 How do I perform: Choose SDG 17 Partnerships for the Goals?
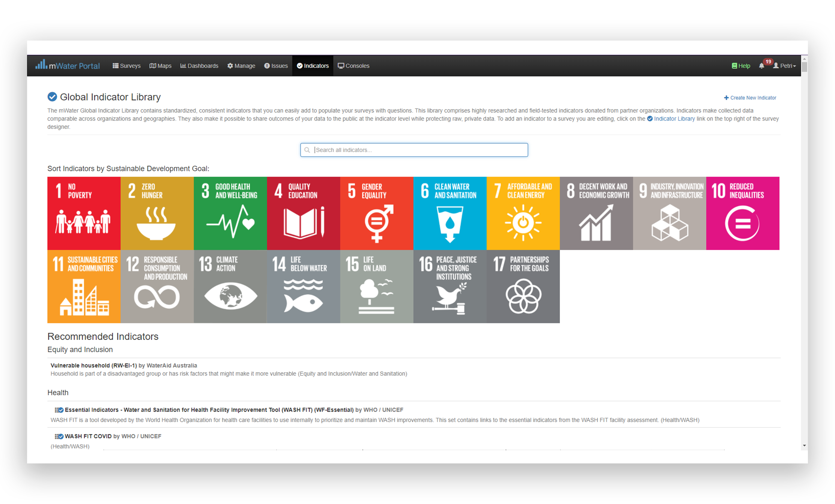(523, 287)
